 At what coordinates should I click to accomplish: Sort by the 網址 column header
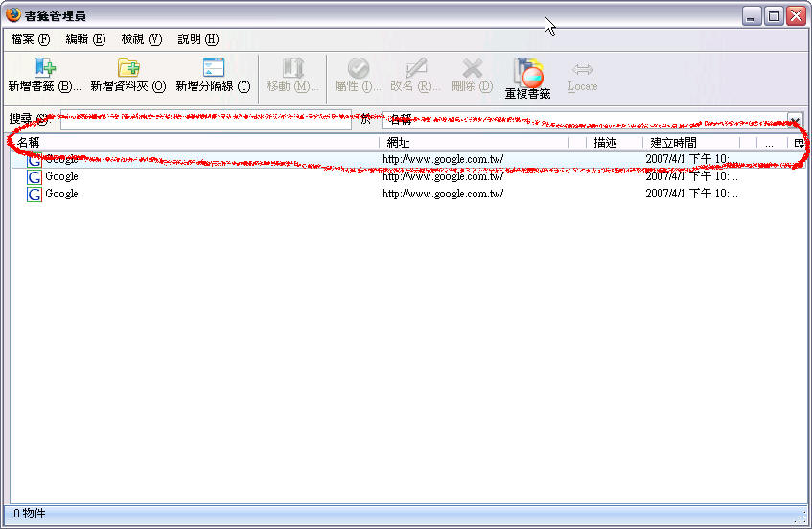tap(474, 143)
